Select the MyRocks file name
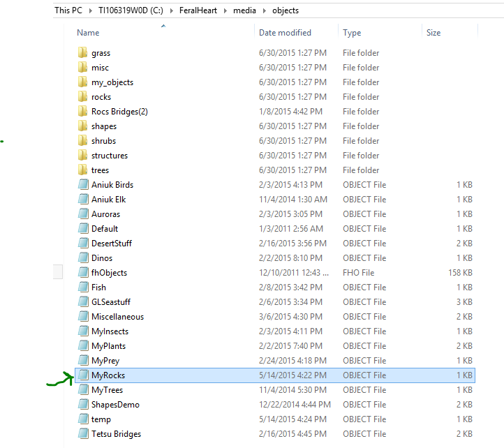Image resolution: width=504 pixels, height=448 pixels. [108, 375]
